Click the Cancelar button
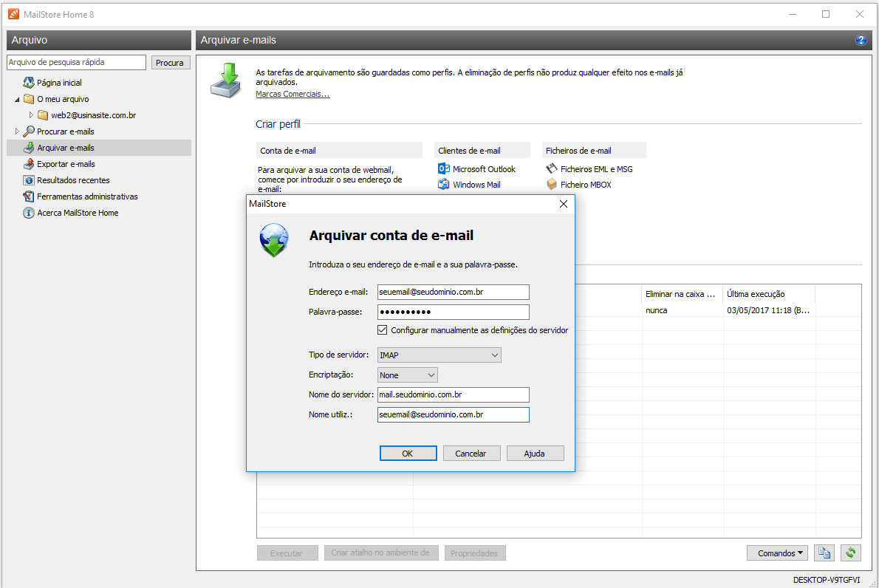 [x=471, y=454]
